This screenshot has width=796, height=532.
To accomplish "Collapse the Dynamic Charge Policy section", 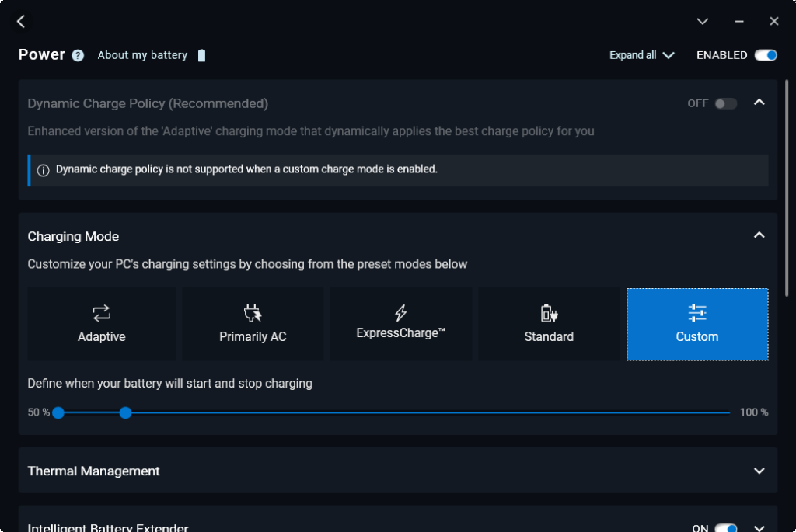I will click(x=759, y=103).
